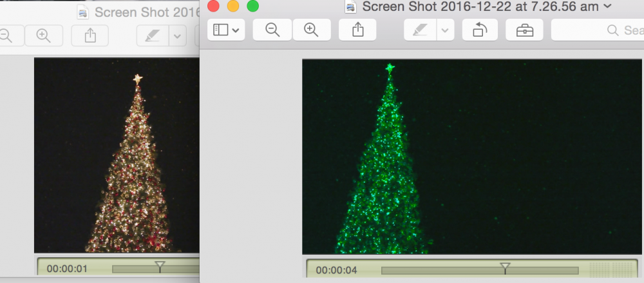Click document icon in front window title
Viewport: 644px width, 283px height.
351,7
